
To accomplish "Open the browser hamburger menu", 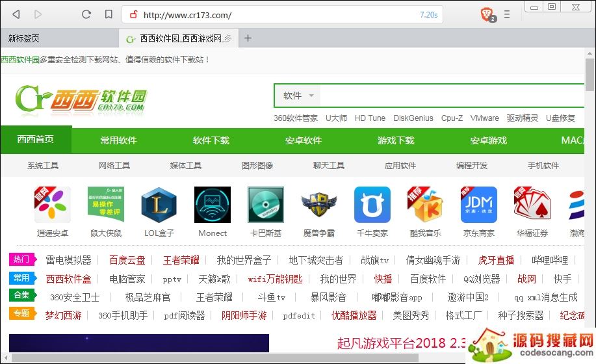I will 507,14.
